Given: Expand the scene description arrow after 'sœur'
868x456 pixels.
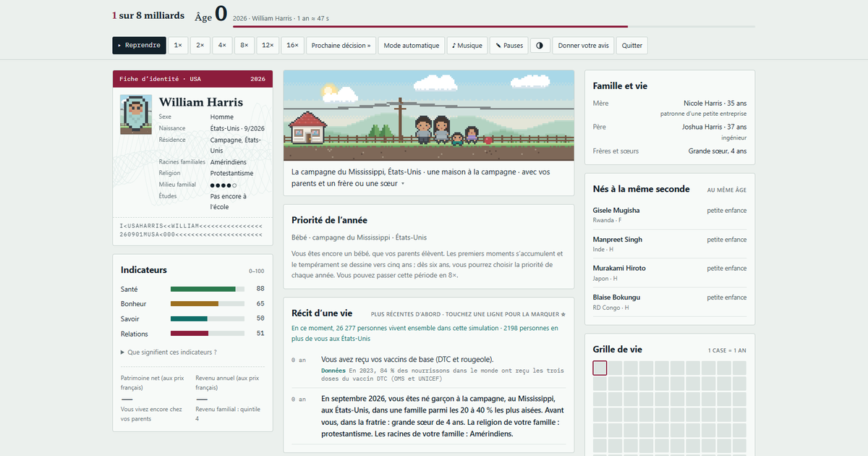Looking at the screenshot, I should (x=403, y=184).
